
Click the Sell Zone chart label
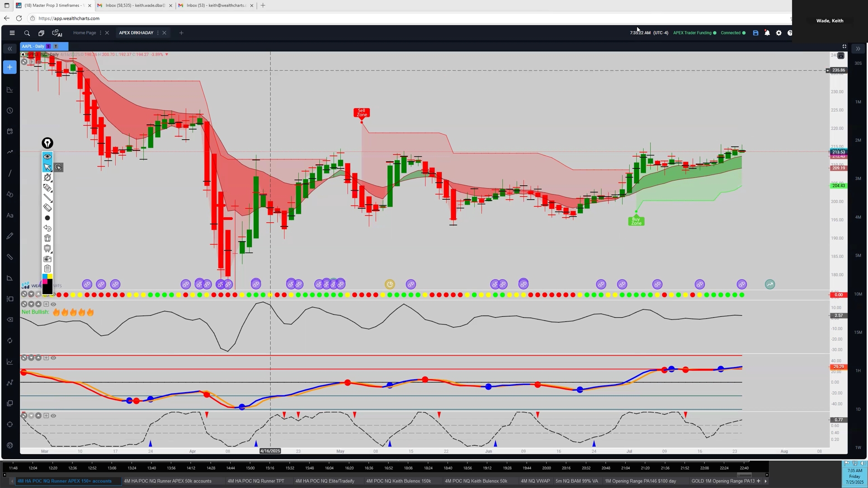[x=362, y=113]
